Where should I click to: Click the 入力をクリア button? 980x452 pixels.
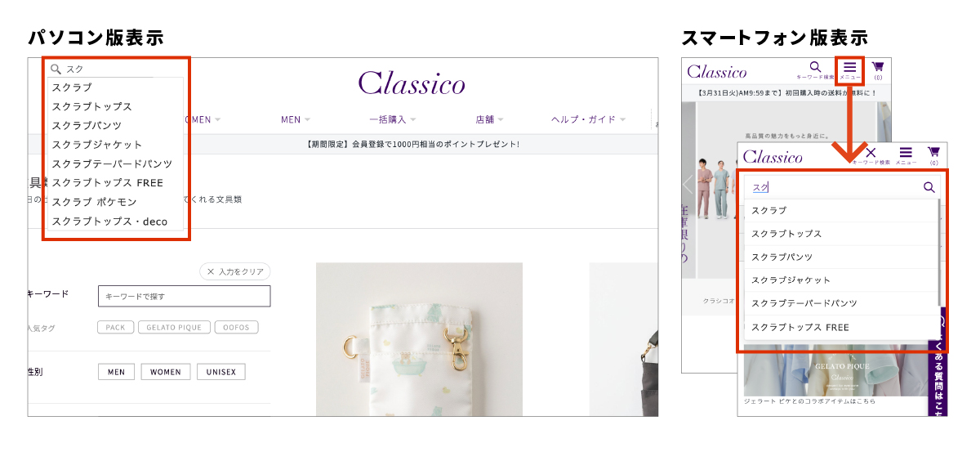coord(235,271)
